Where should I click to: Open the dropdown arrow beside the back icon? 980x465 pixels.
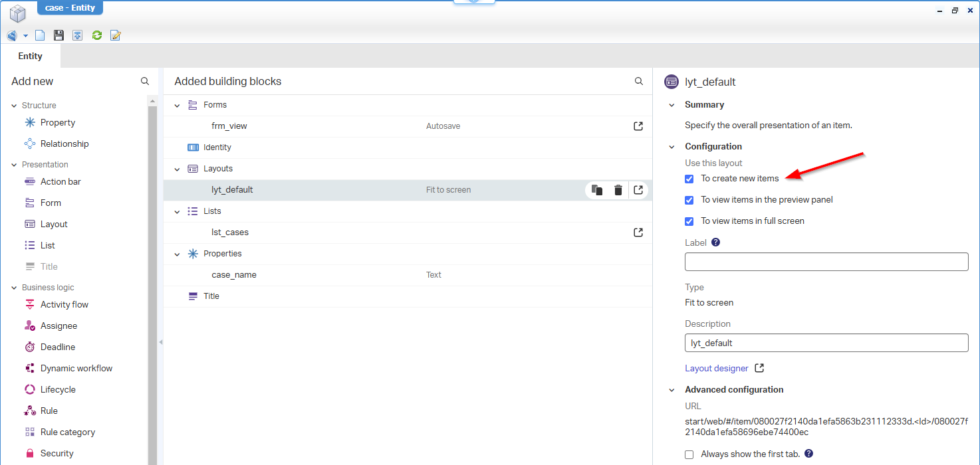pos(25,35)
